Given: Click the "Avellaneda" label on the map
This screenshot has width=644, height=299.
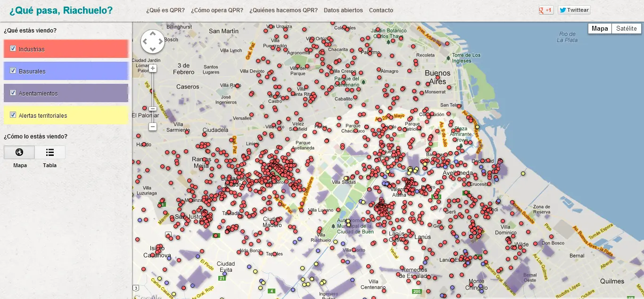Looking at the screenshot, I should [457, 173].
